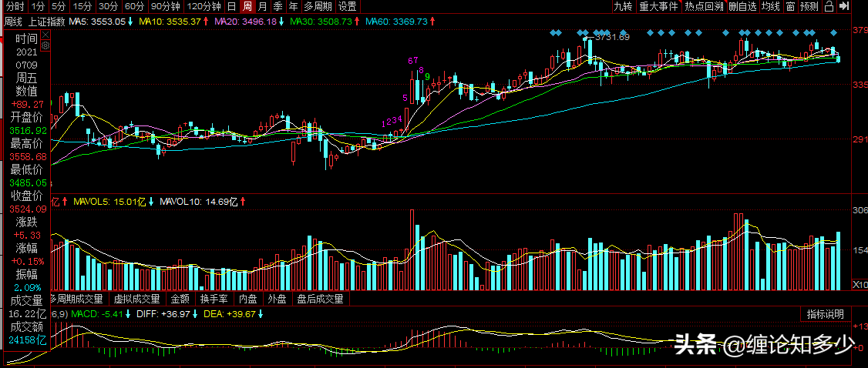The height and width of the screenshot is (368, 868).
Task: Open 多周期 multi-period view
Action: (318, 7)
